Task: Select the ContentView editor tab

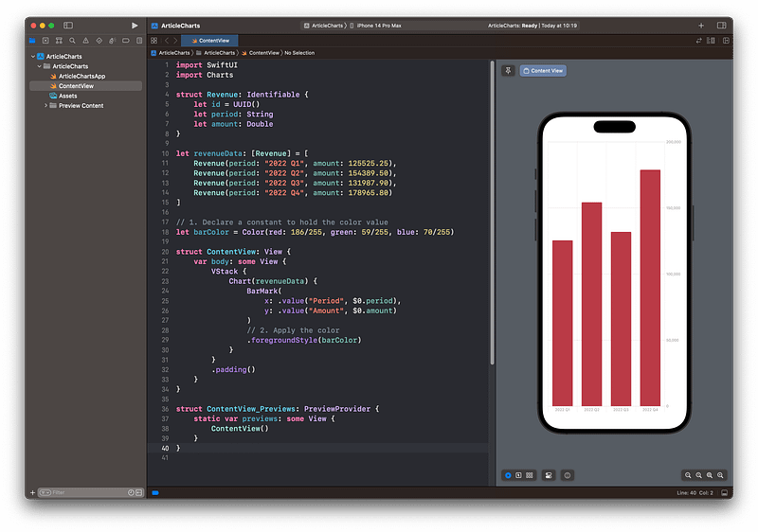Action: [x=210, y=41]
